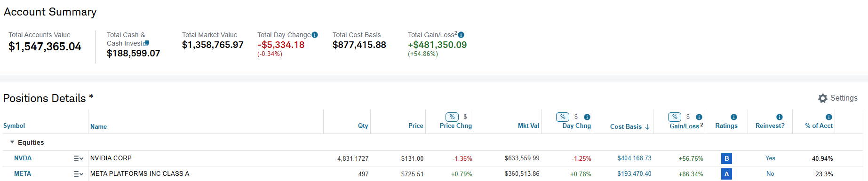
Task: Sort by % of Acct column header
Action: tap(819, 126)
